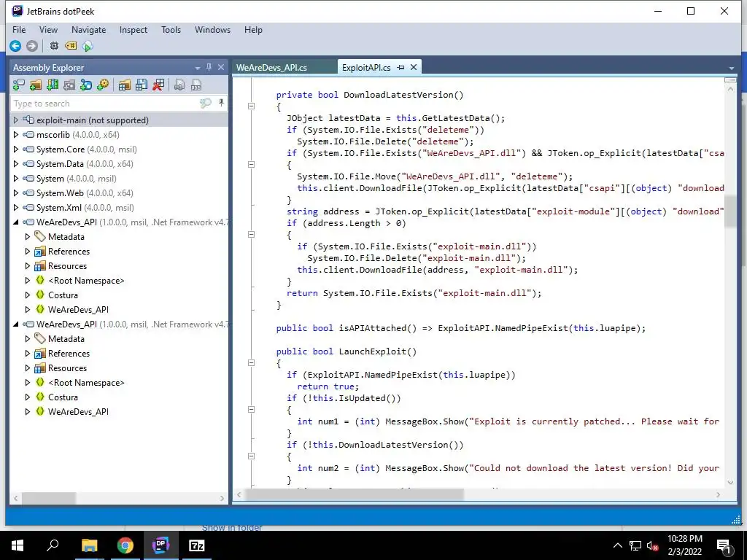Open the Windows Start menu
Viewport: 747px width, 560px height.
coord(18,545)
